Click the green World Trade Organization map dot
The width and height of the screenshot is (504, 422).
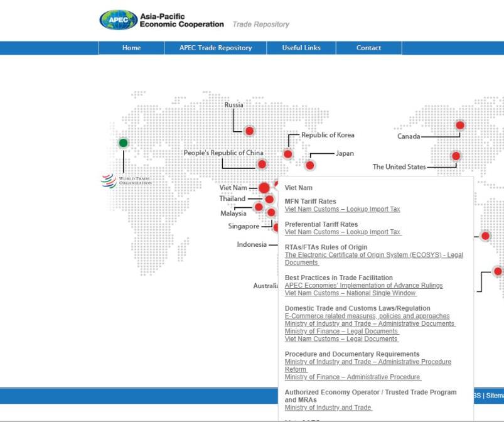pos(124,143)
